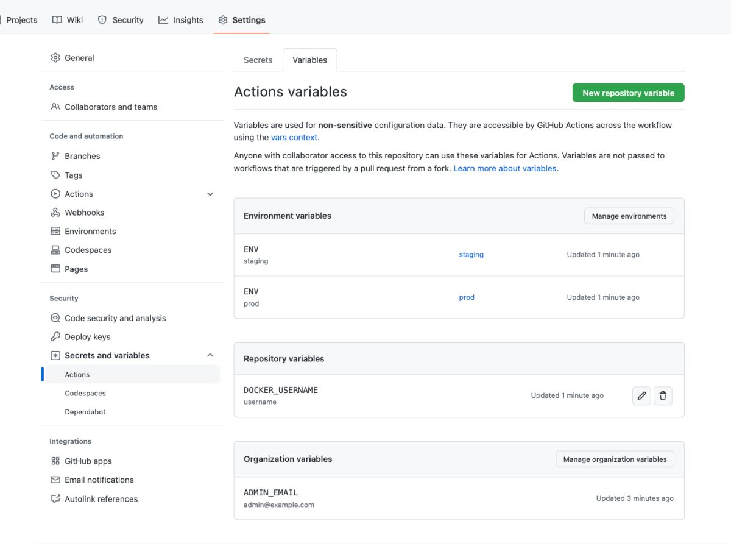Expand the Actions sidebar chevron
This screenshot has height=560, width=731.
tap(210, 194)
